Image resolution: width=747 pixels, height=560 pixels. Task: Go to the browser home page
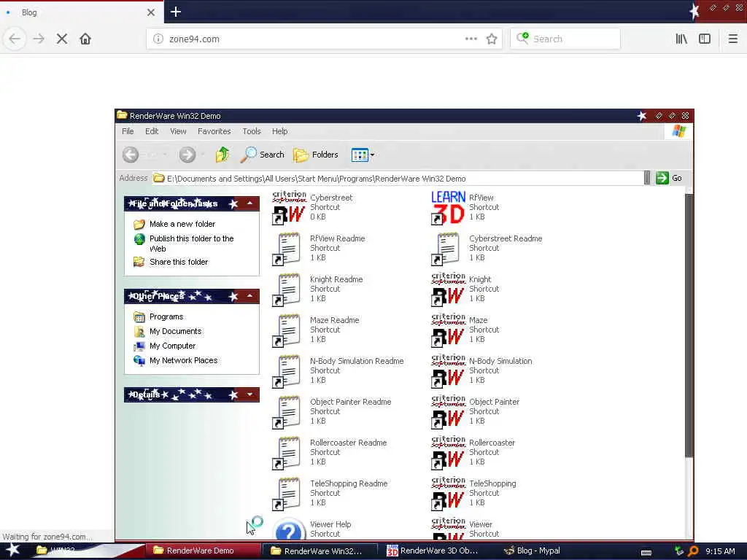[85, 39]
